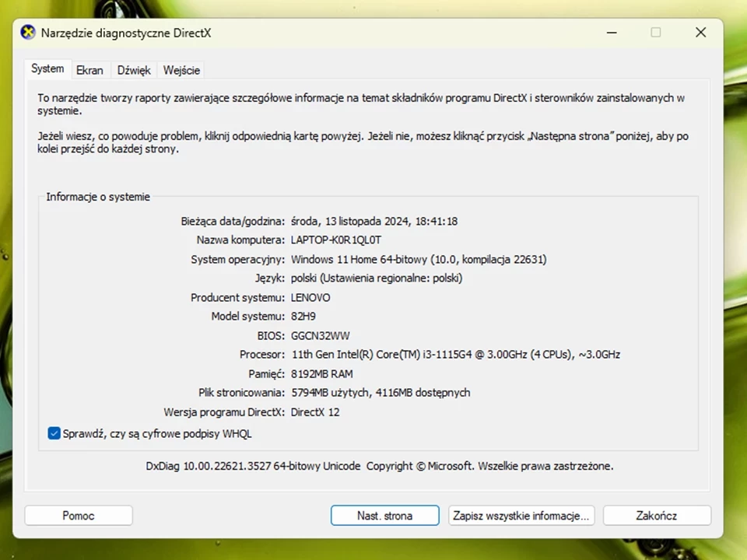The width and height of the screenshot is (747, 560).
Task: Click the DirectX 12 version value
Action: coord(315,412)
